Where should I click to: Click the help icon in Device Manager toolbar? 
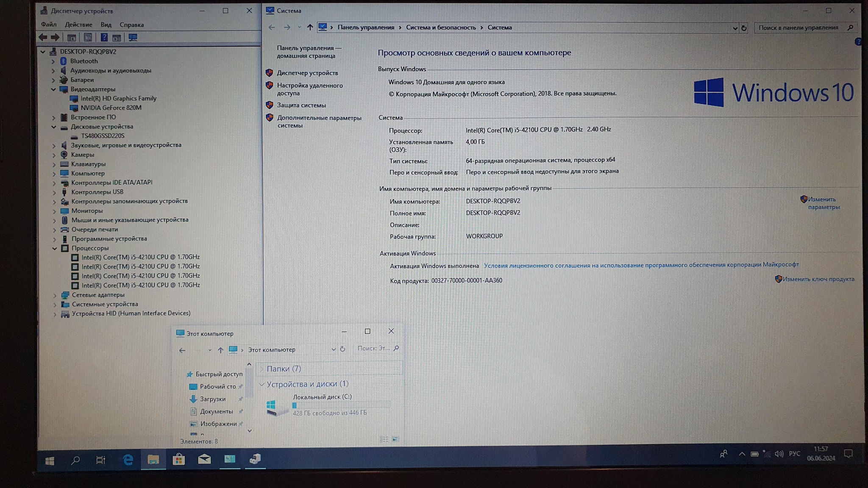click(x=104, y=37)
